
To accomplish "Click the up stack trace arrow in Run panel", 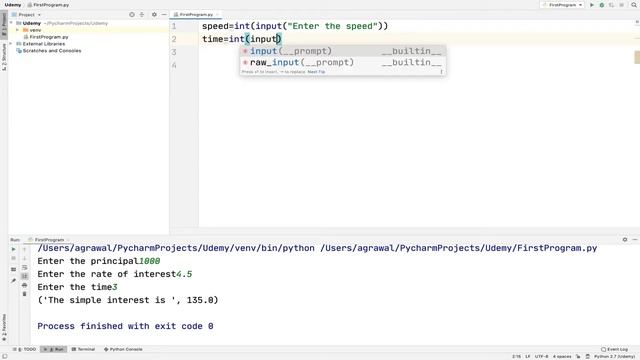I will 24,249.
